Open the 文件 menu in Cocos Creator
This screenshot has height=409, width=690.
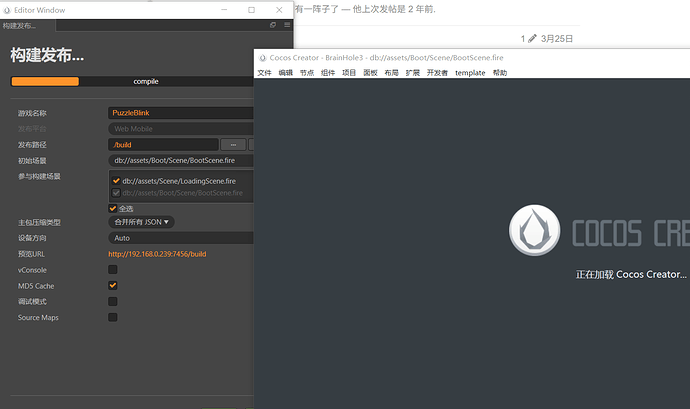[x=264, y=73]
